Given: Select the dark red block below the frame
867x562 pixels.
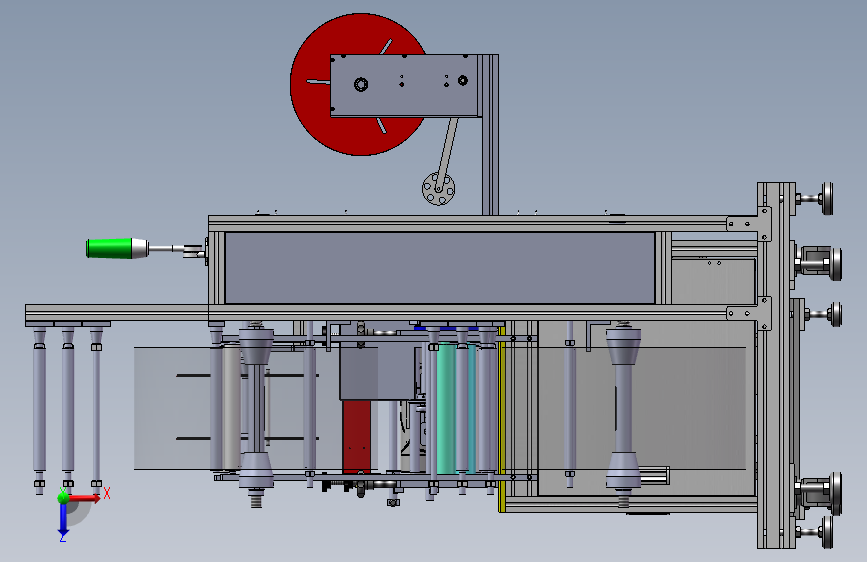Looking at the screenshot, I should coord(357,437).
